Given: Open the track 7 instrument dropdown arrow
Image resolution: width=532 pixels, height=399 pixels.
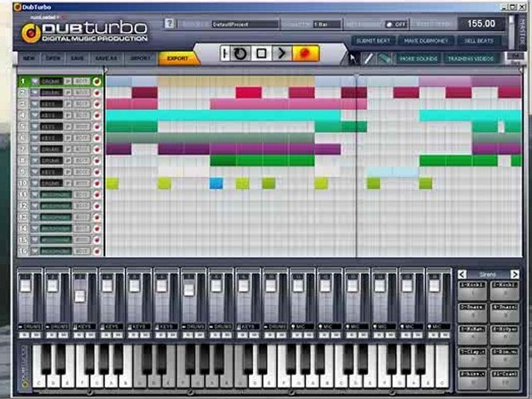Looking at the screenshot, I should (34, 149).
